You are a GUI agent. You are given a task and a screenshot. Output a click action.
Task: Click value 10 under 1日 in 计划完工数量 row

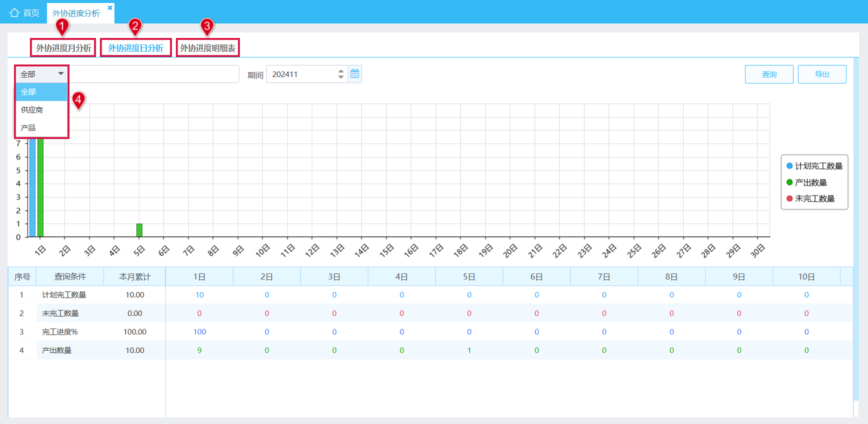pyautogui.click(x=199, y=295)
